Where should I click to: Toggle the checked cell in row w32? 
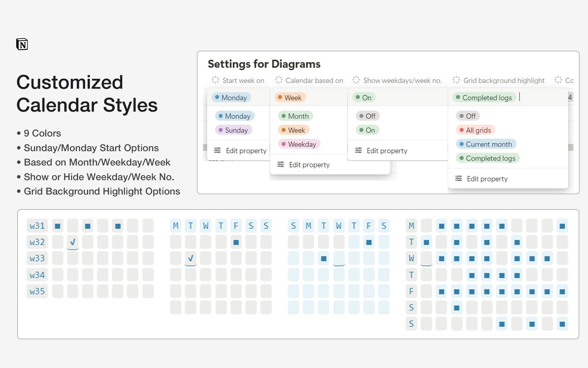point(72,242)
